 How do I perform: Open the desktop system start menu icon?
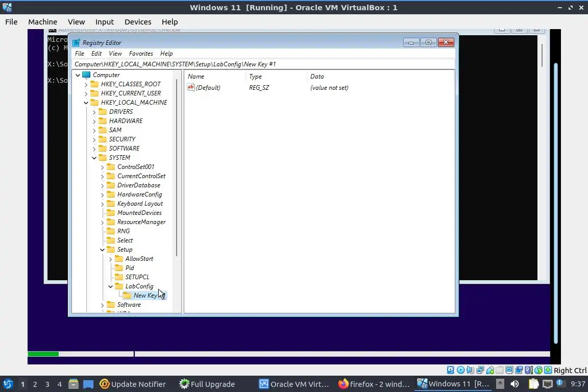point(8,384)
